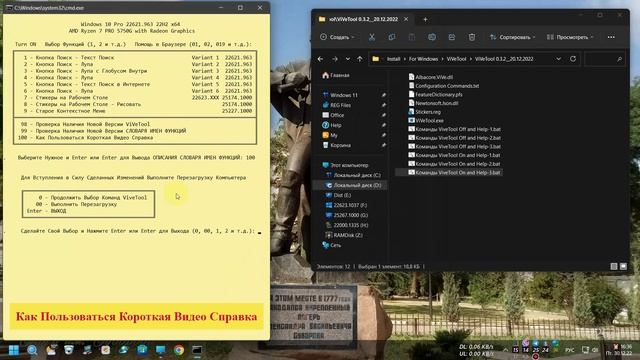Open the Просмотреть view dropdown
640x360 pixels.
click(x=570, y=37)
